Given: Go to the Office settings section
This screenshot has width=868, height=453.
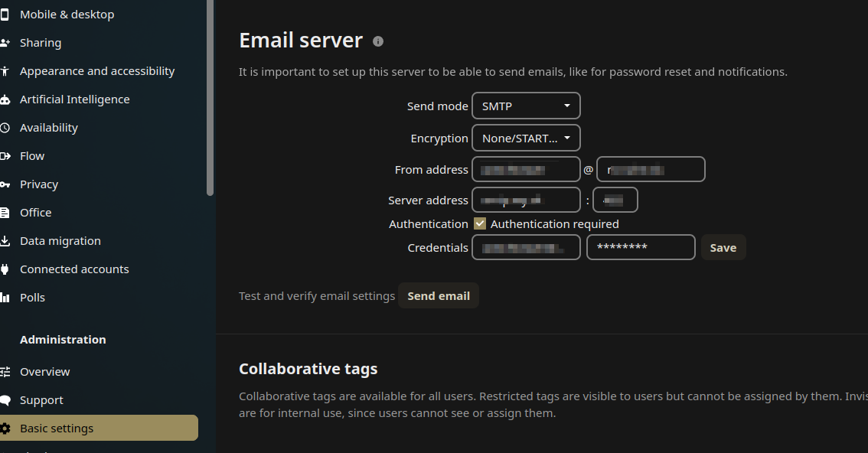Looking at the screenshot, I should click(36, 213).
